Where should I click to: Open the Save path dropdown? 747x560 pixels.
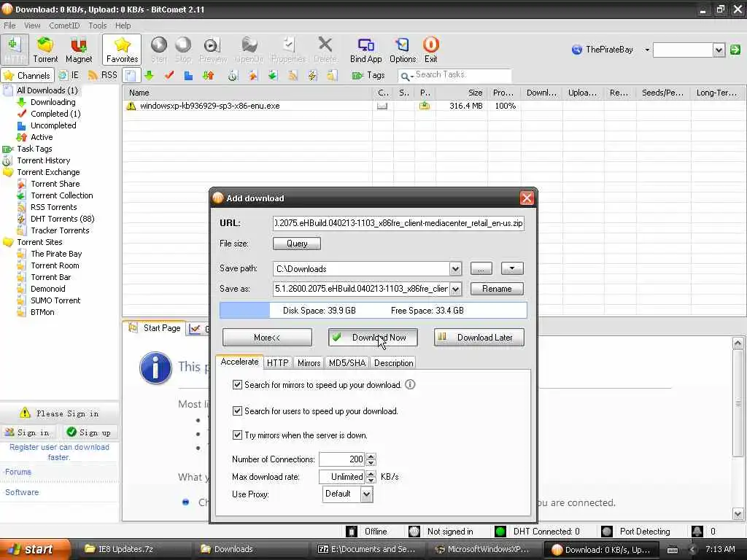(455, 269)
